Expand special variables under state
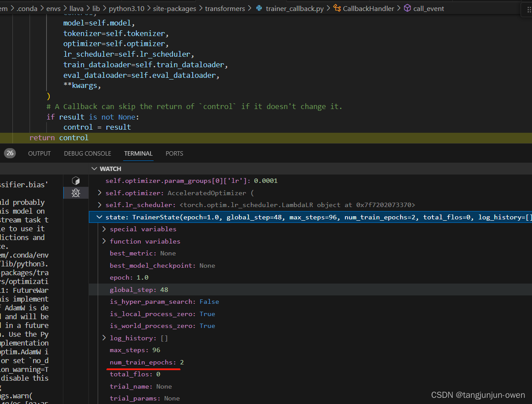532x404 pixels. coord(104,229)
